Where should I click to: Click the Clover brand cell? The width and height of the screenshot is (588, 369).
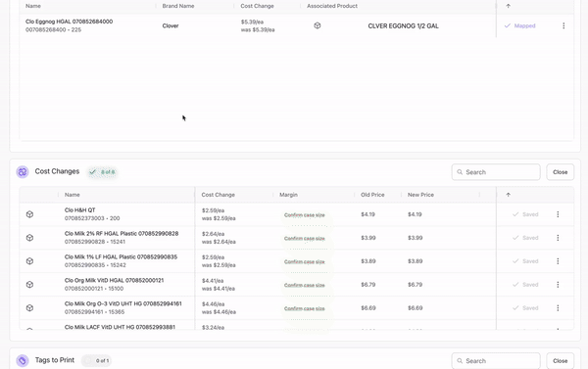tap(171, 25)
